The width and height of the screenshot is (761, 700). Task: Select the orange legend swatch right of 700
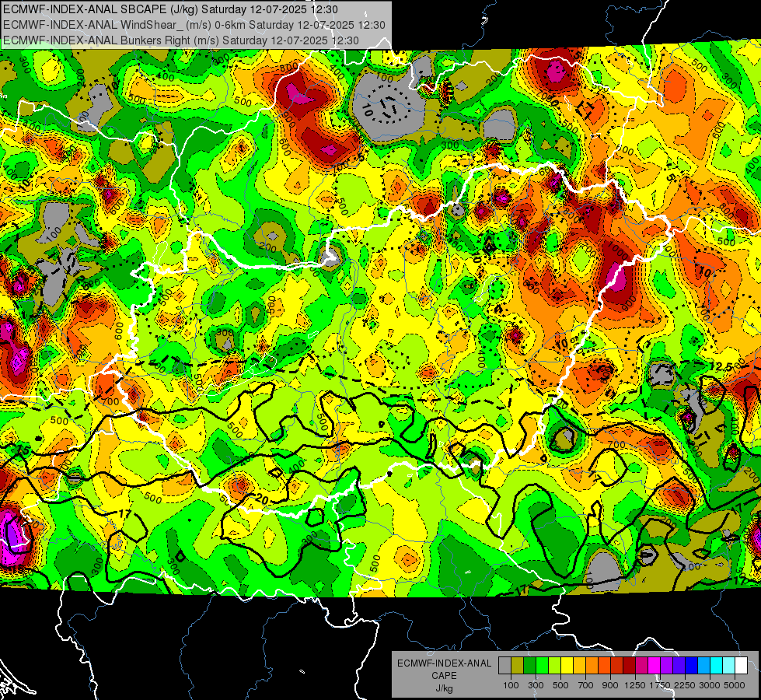[x=592, y=666]
